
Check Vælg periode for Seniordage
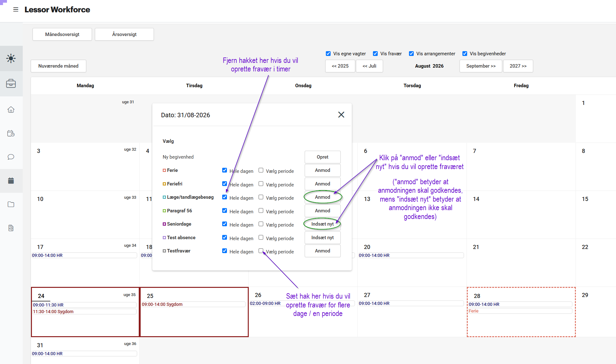[x=261, y=224]
